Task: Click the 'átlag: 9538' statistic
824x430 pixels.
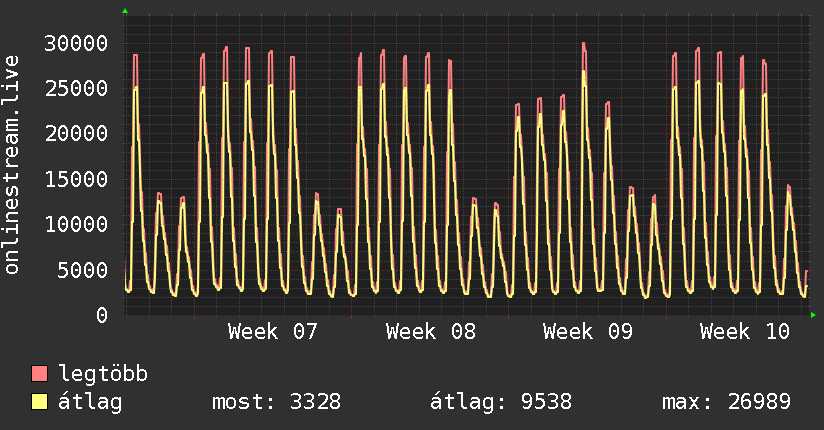Action: click(500, 402)
